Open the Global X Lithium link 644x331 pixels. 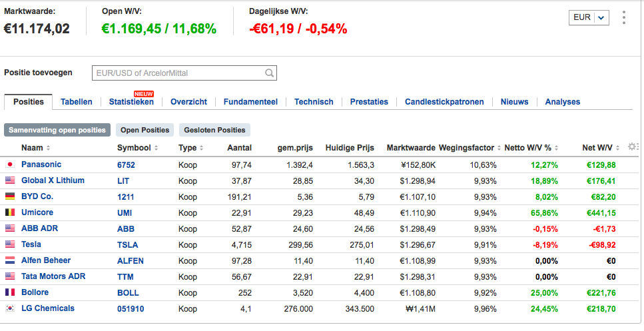[x=53, y=180]
